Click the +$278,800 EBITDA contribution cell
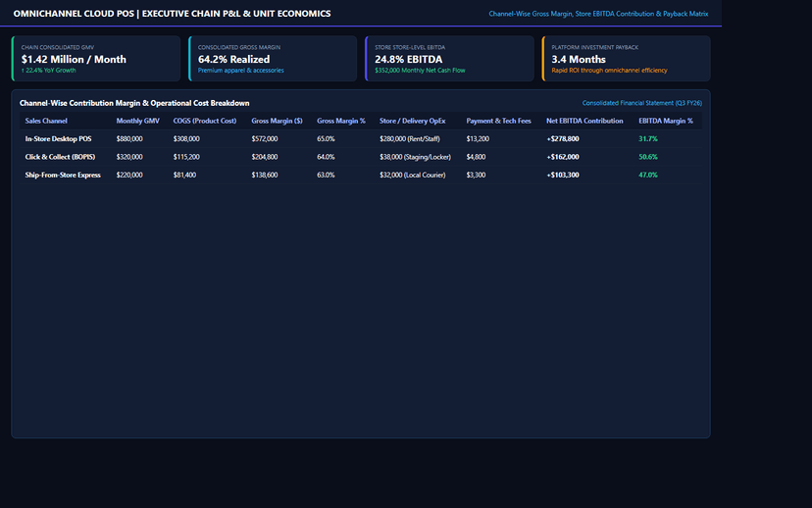This screenshot has height=508, width=812. [x=563, y=139]
